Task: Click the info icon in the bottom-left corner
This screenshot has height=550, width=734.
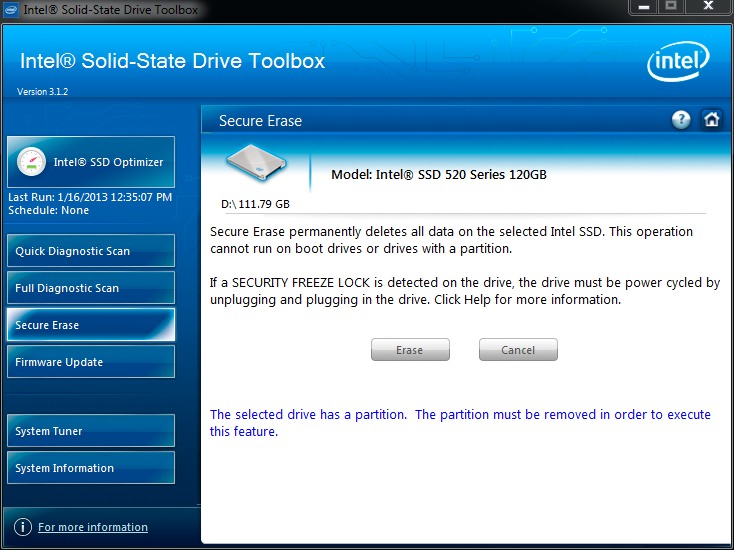Action: [23, 527]
